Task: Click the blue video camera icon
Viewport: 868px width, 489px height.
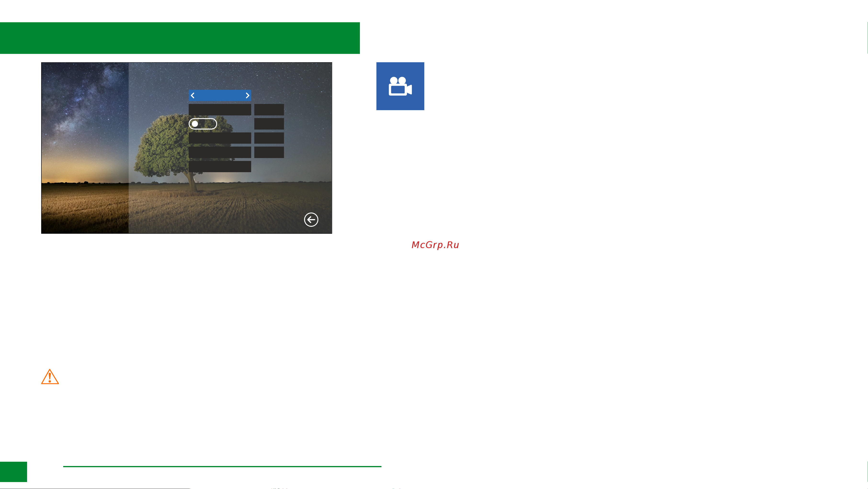Action: pyautogui.click(x=400, y=86)
